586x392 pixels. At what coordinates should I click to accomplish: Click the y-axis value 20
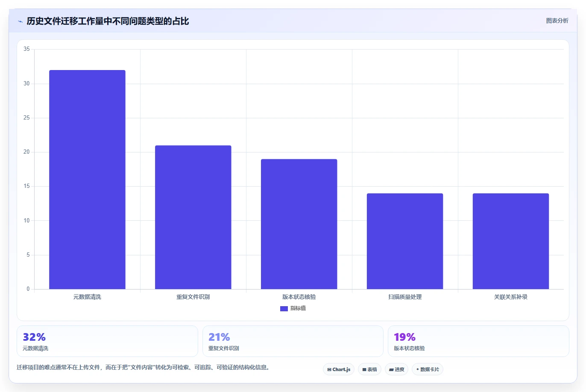point(26,152)
